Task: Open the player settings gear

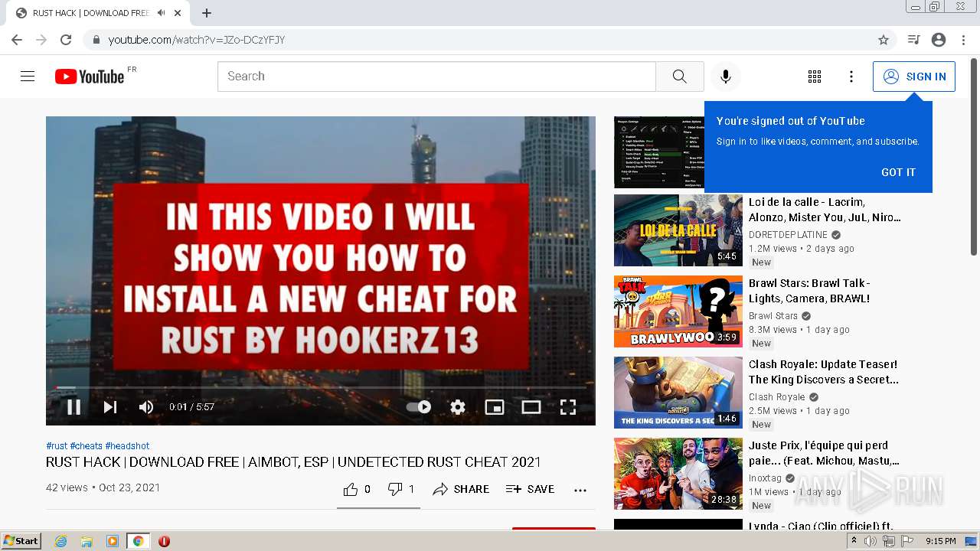Action: click(x=458, y=407)
